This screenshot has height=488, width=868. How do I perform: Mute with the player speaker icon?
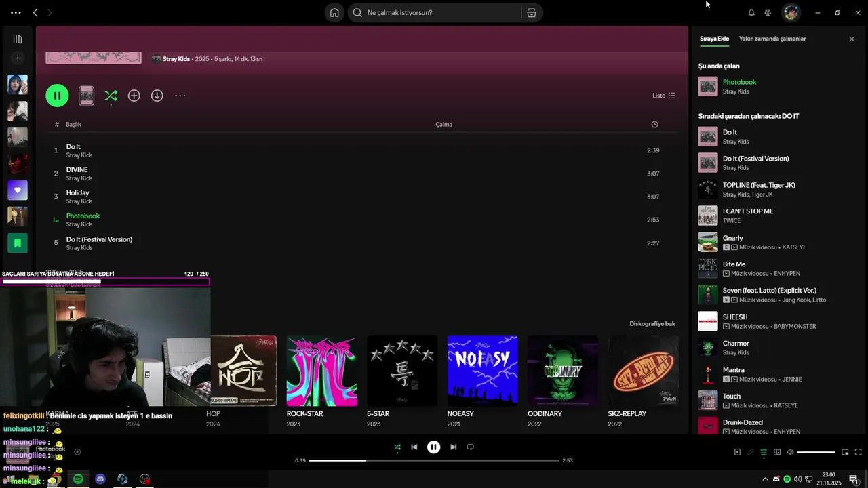790,452
